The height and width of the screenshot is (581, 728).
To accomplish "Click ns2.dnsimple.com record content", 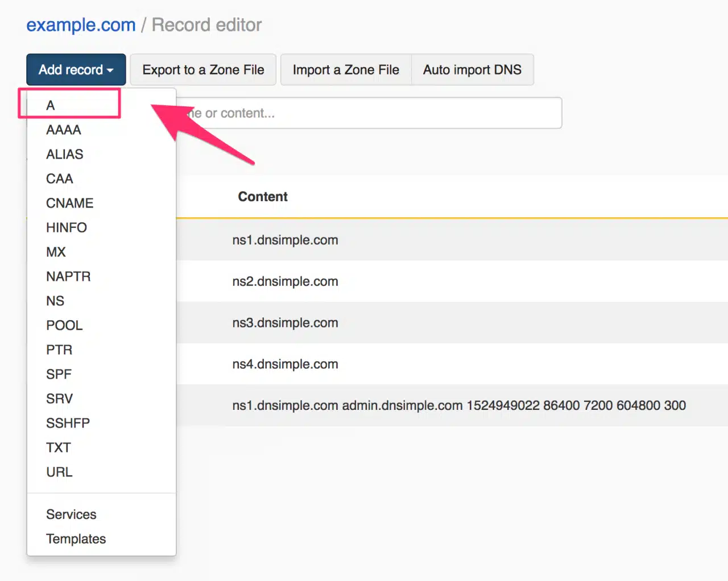I will (x=285, y=281).
